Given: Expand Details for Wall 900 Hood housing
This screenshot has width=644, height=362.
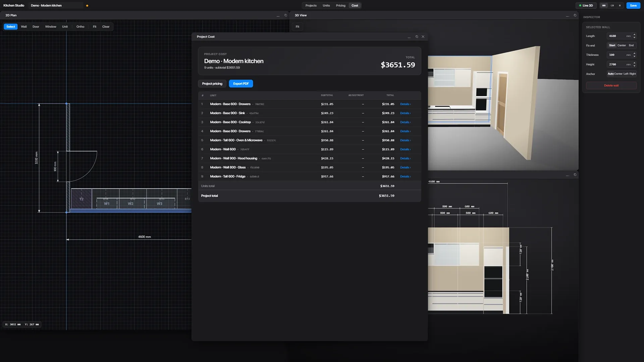Looking at the screenshot, I should point(405,159).
